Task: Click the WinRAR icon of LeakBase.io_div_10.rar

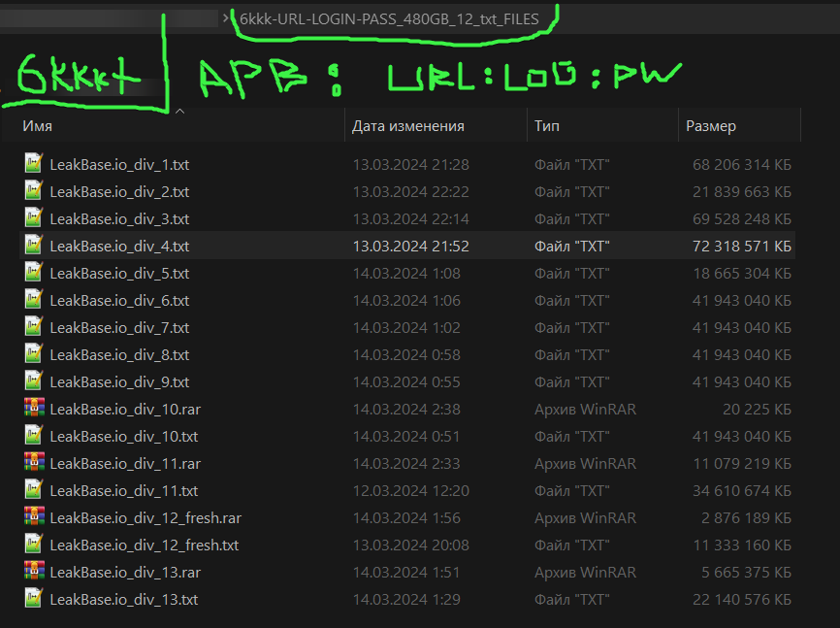Action: click(x=34, y=408)
